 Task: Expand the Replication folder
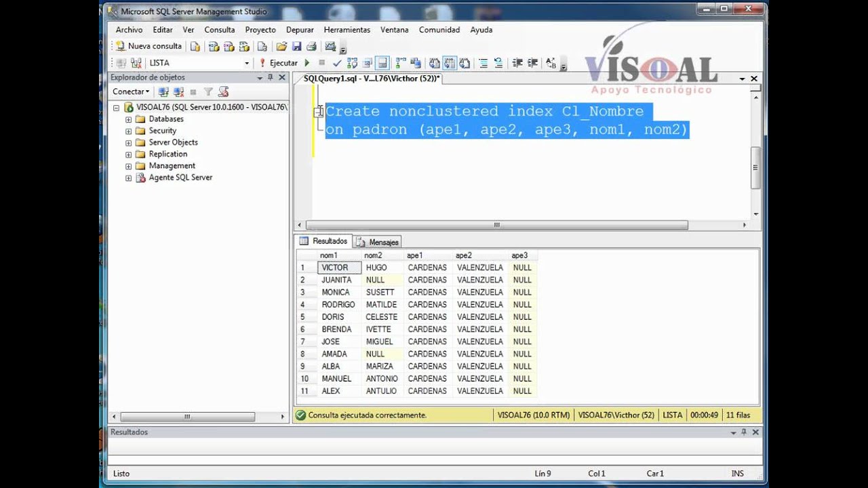(x=128, y=154)
